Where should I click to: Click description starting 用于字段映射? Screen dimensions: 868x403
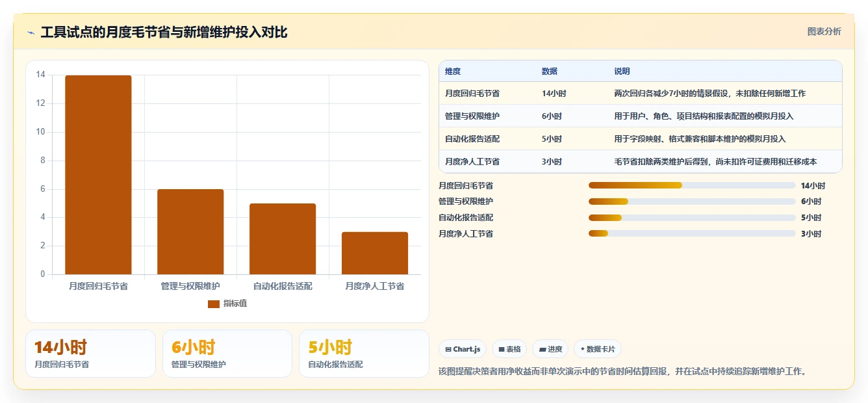click(700, 139)
